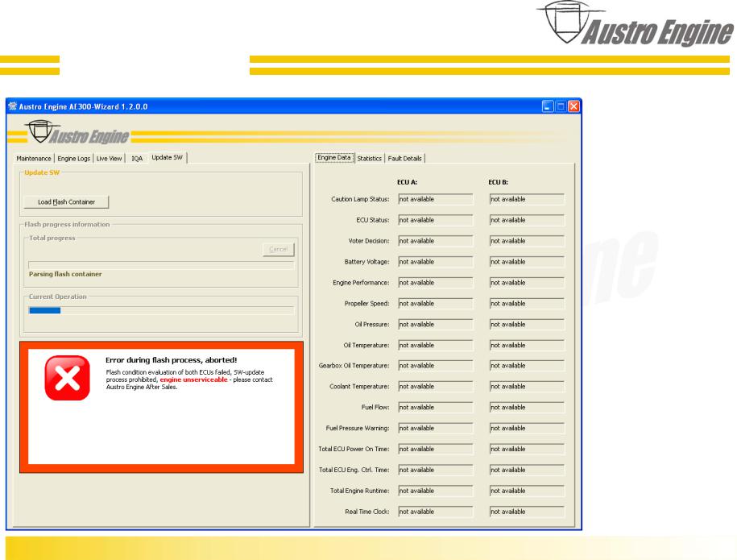Switch to the Engine Logs tab
The image size is (737, 560).
pos(74,159)
